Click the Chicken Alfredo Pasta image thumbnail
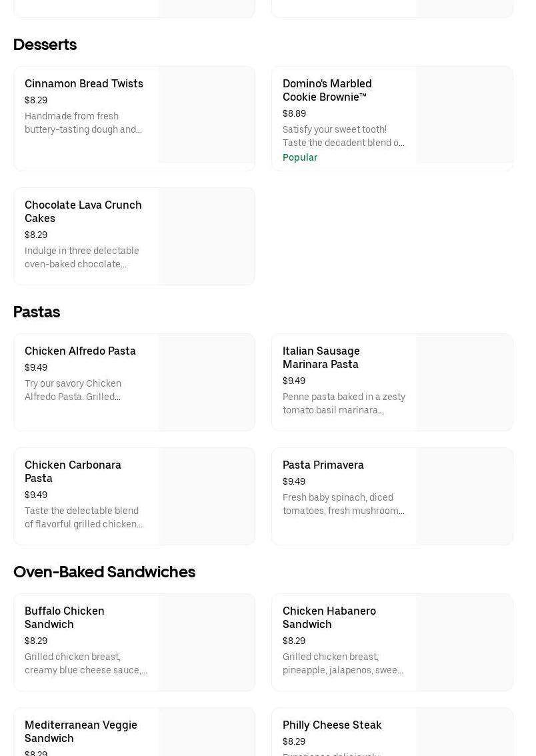Viewport: 536px width, 756px height. coord(206,383)
